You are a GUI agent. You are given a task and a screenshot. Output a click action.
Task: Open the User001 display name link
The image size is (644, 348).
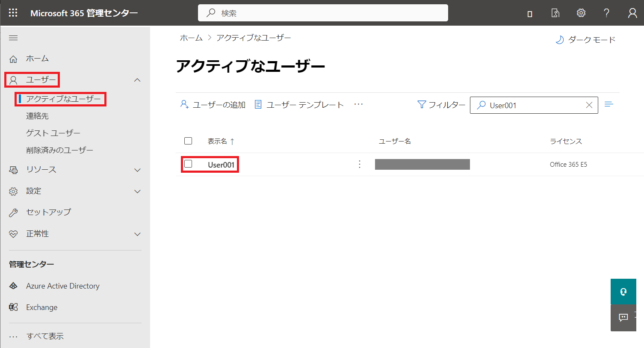221,165
